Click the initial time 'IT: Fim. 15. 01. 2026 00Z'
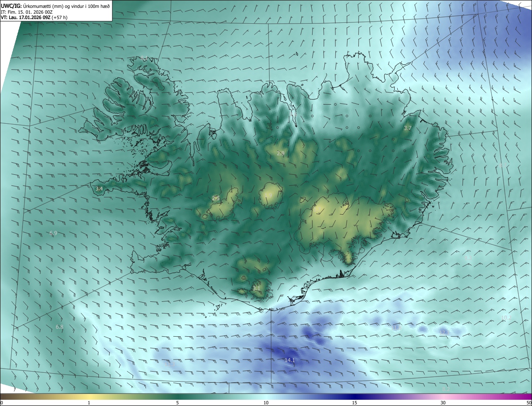The height and width of the screenshot is (406, 532). click(27, 12)
